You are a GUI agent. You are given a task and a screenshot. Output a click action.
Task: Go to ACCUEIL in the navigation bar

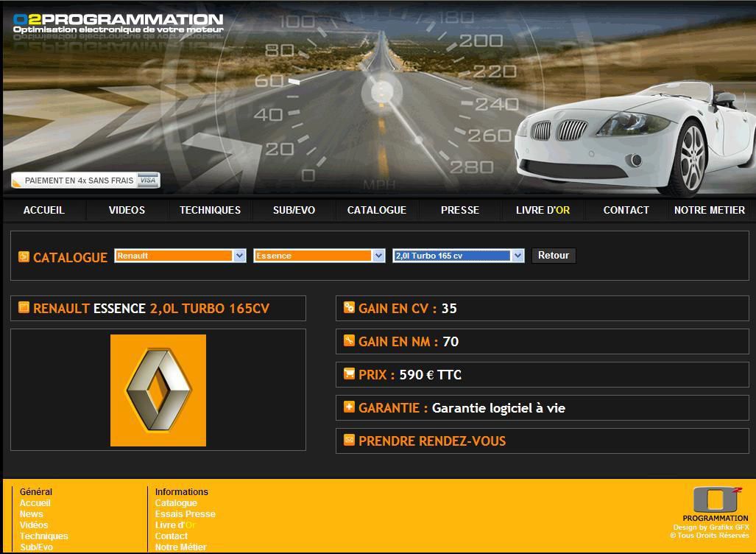[x=44, y=211]
